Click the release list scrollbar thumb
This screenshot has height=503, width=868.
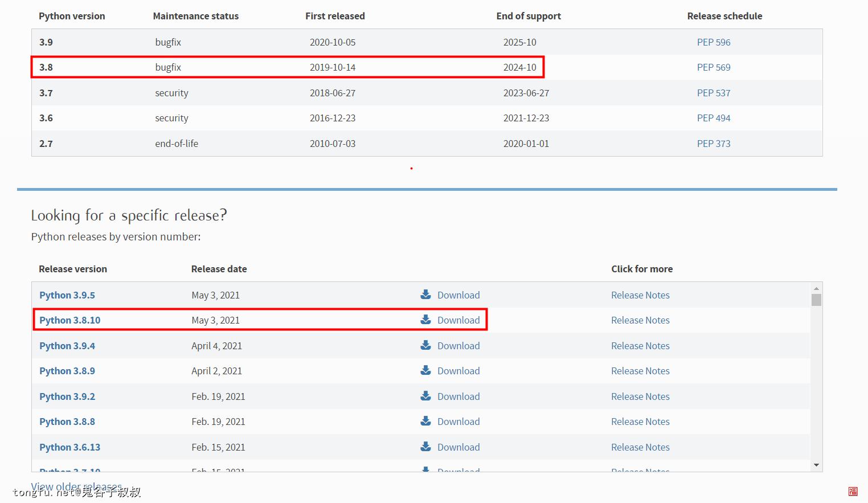click(x=816, y=300)
